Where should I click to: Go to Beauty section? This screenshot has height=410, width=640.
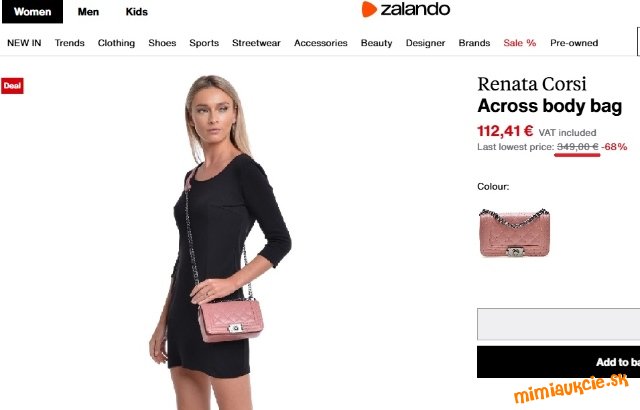376,43
